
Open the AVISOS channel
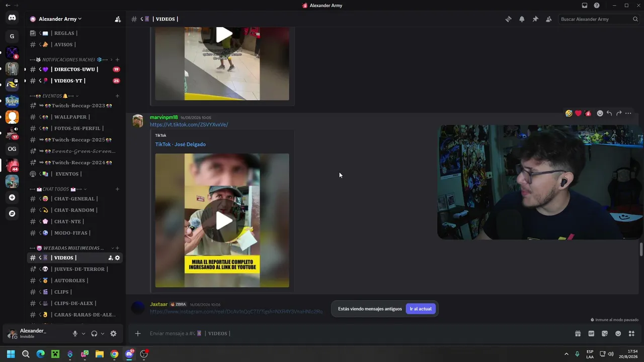pos(75,44)
